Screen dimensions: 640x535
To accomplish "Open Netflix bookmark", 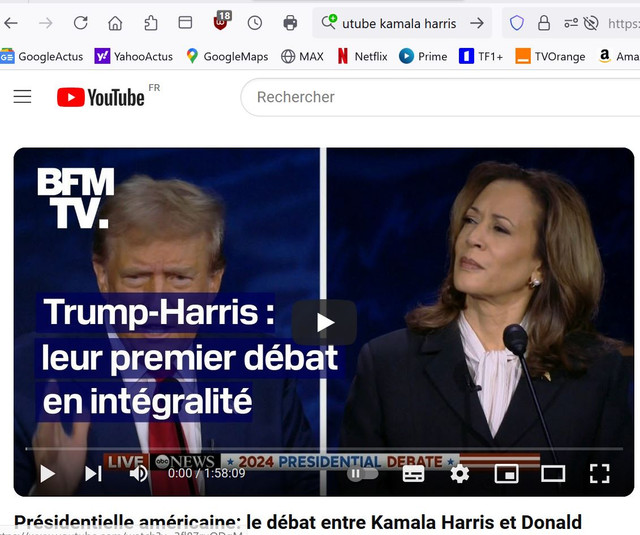I will (362, 56).
